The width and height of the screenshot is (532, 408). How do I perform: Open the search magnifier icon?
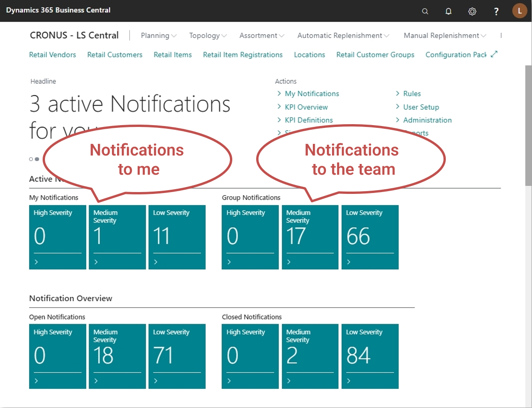tap(425, 11)
